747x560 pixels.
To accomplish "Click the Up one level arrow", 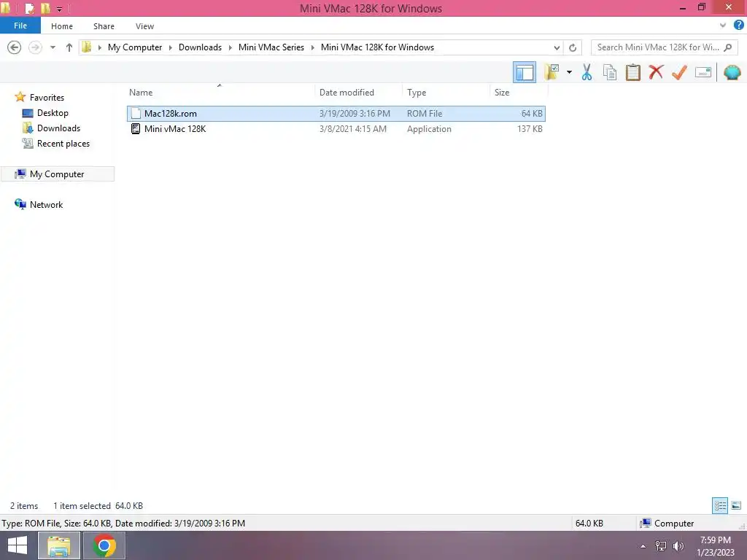I will point(69,47).
